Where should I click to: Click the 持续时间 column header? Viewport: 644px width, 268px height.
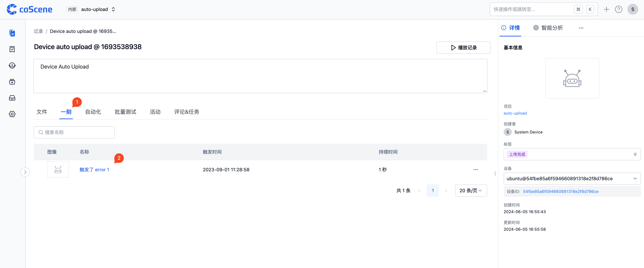(x=388, y=152)
